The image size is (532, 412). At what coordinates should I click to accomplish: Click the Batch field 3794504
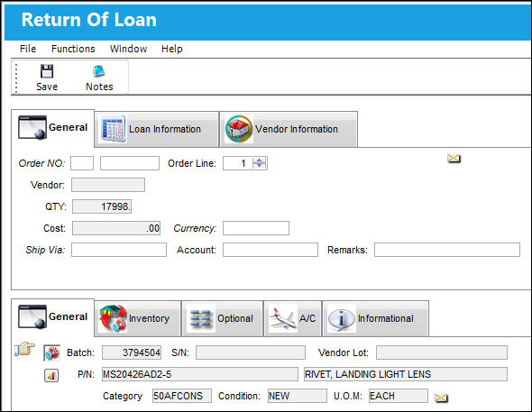coord(132,352)
